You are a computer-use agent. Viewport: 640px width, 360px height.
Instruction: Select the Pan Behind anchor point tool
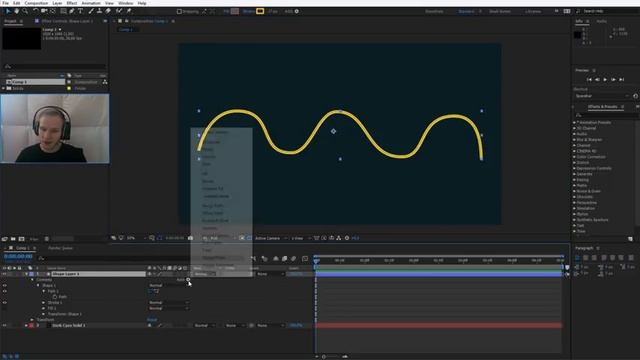pos(53,11)
